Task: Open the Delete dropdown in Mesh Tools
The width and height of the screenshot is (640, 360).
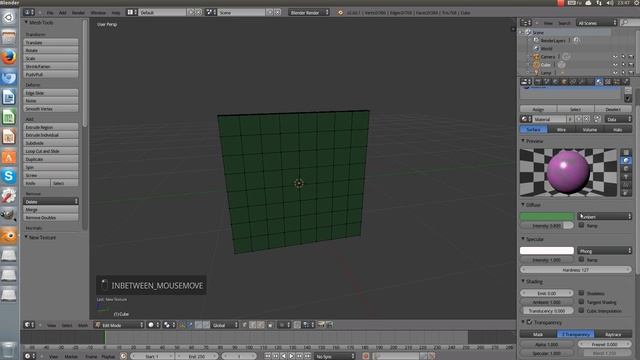Action: (51, 202)
